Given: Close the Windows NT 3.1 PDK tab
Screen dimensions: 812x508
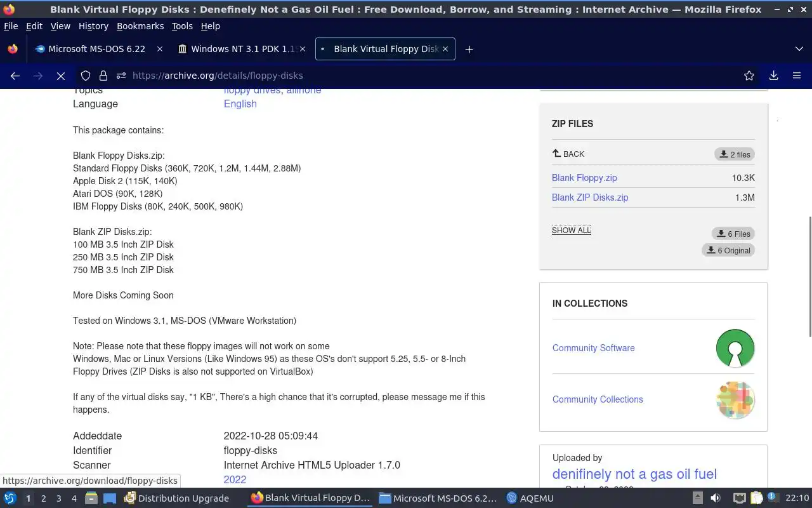Looking at the screenshot, I should click(x=303, y=49).
